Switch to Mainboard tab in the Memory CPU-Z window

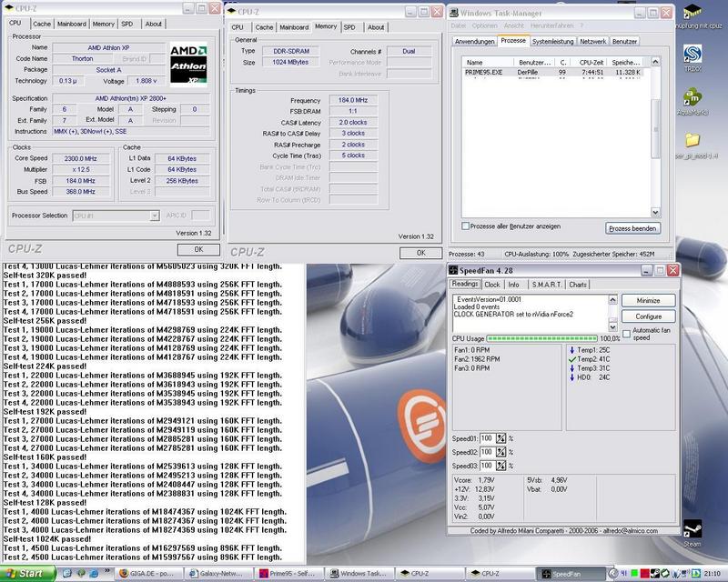pos(294,27)
